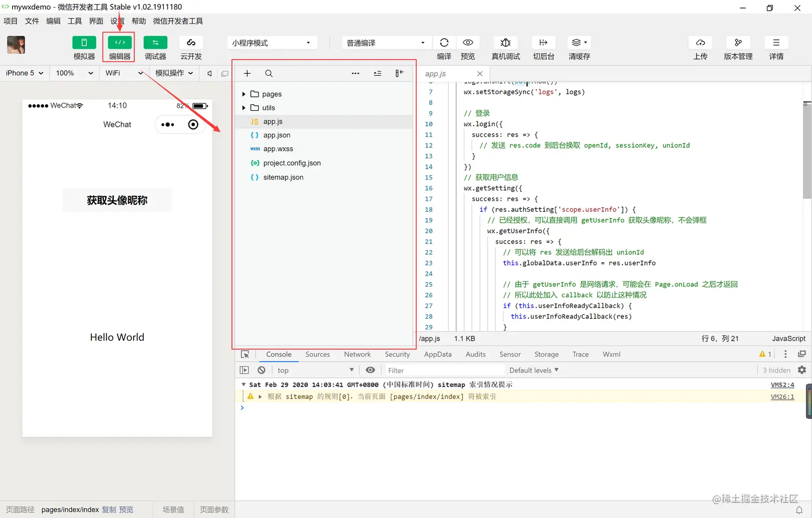Start real device debugging icon
812x518 pixels.
[x=505, y=42]
